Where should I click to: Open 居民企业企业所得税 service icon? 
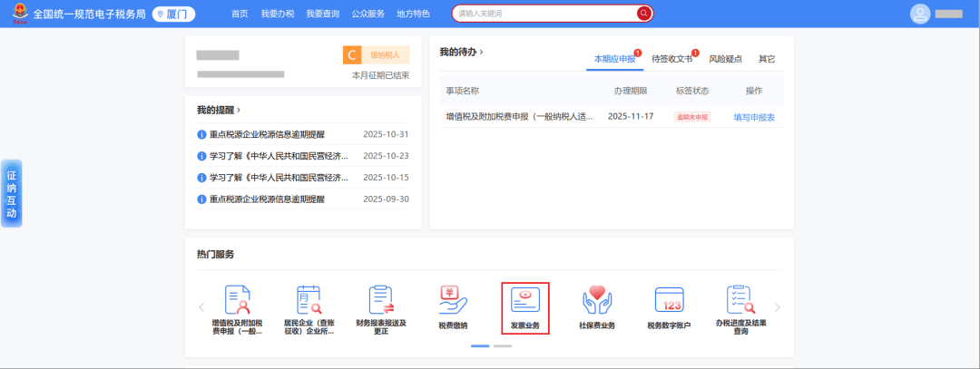tap(309, 300)
